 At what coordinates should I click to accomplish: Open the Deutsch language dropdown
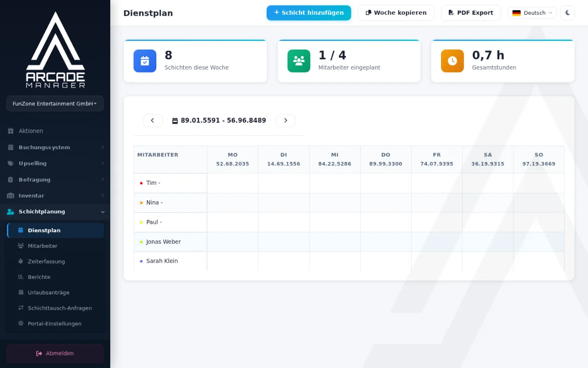point(532,13)
